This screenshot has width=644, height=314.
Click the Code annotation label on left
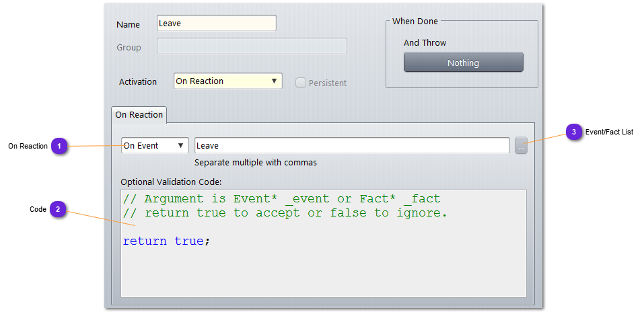38,210
